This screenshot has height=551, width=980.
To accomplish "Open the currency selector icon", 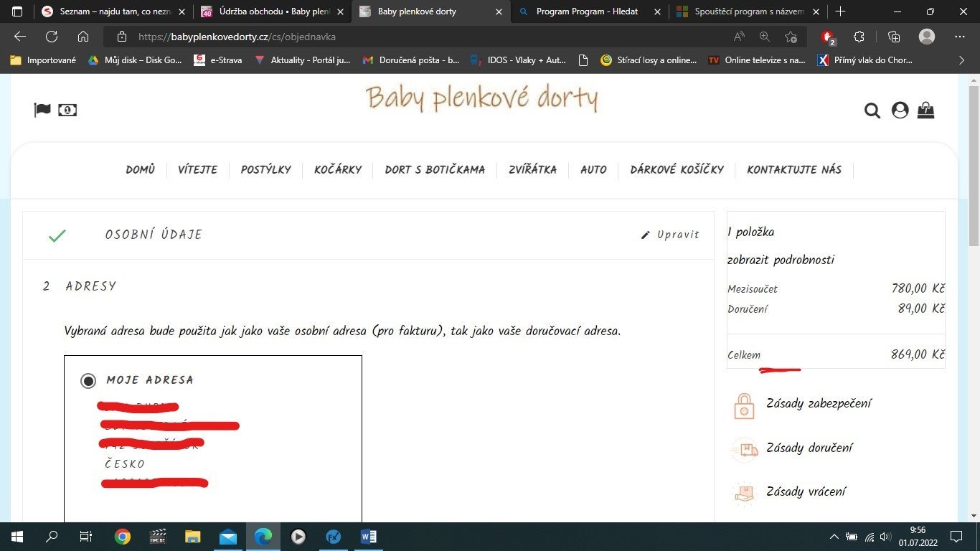I will [x=67, y=110].
